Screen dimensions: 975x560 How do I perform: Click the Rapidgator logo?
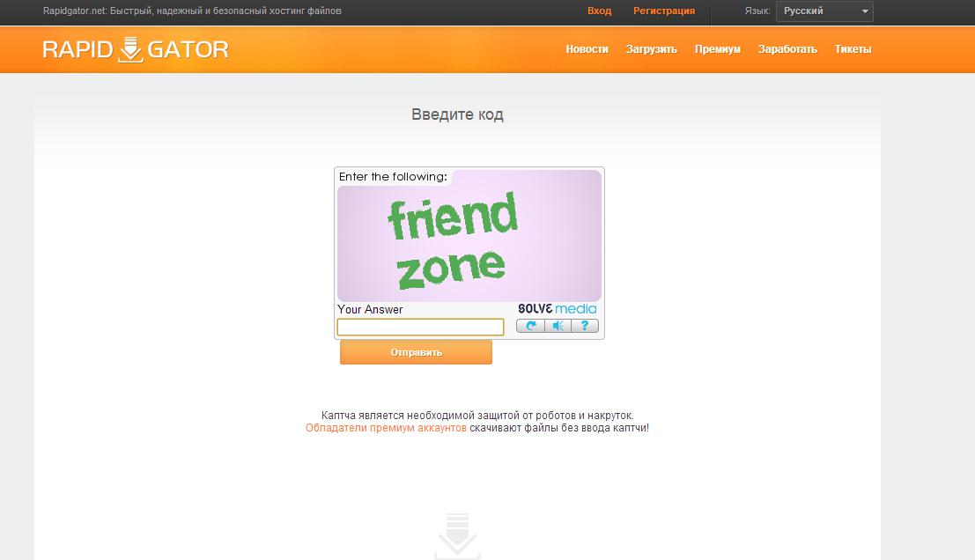[136, 49]
